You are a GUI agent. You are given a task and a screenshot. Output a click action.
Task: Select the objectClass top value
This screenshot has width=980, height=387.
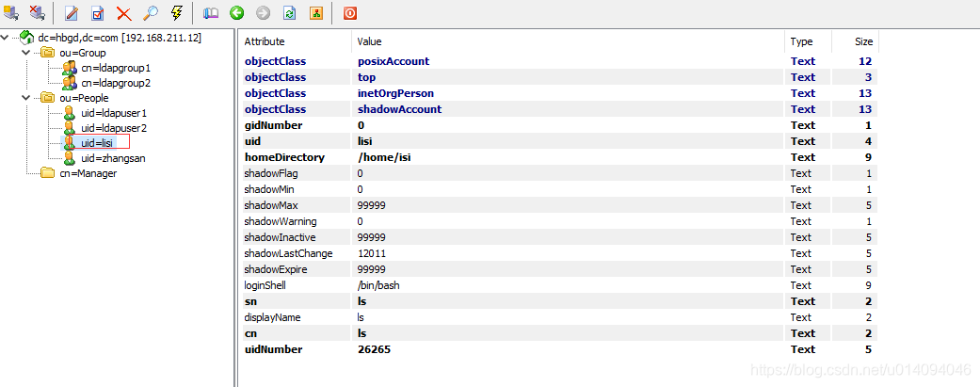(365, 77)
